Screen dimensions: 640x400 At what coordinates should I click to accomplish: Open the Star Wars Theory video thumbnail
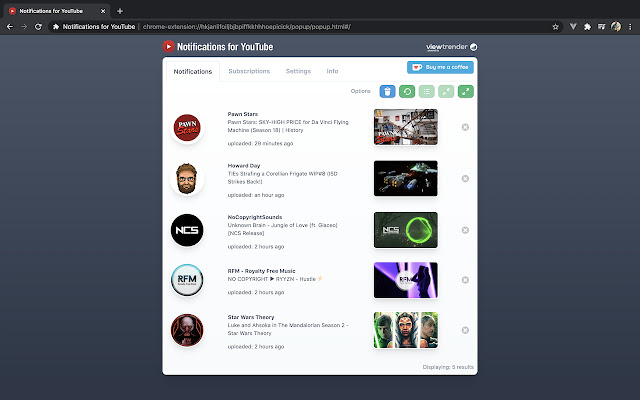tap(406, 330)
